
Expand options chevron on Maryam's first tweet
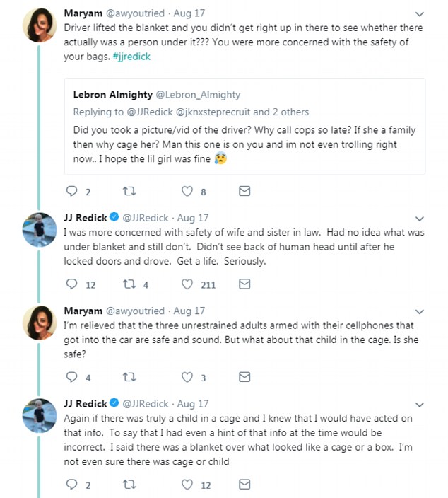click(420, 13)
